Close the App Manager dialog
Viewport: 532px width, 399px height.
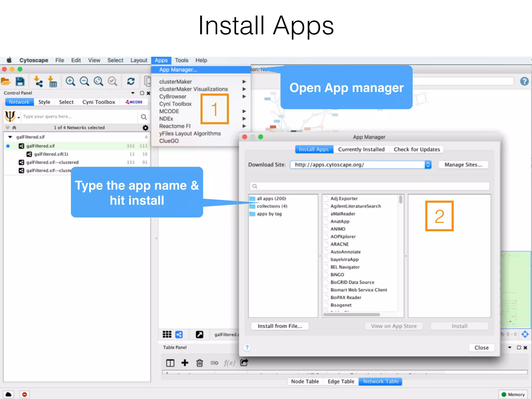pos(482,348)
